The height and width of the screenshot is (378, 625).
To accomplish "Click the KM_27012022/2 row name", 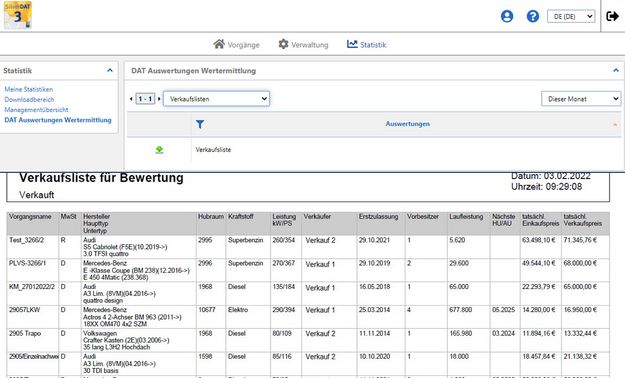I will (x=32, y=287).
